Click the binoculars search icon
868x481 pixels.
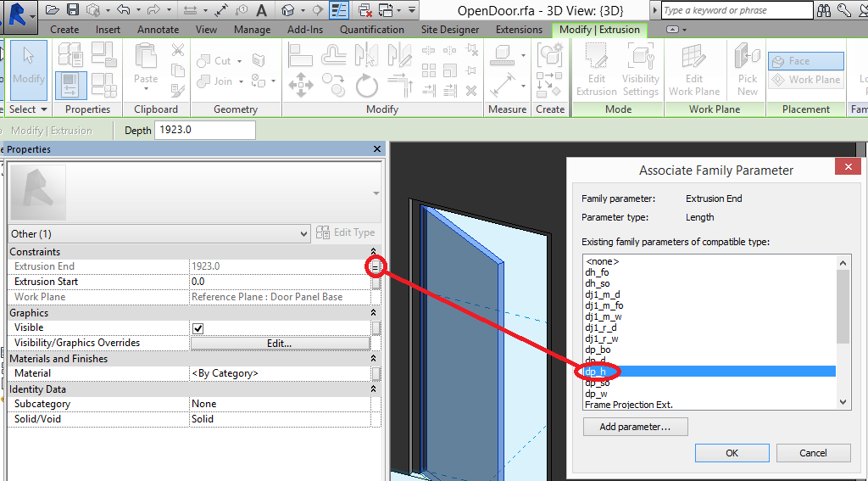[x=823, y=10]
